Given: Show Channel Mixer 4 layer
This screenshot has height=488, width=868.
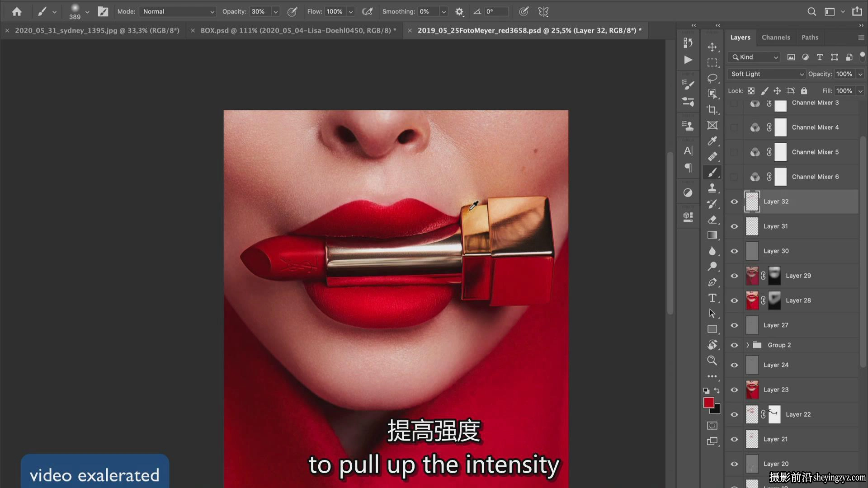Looking at the screenshot, I should (734, 127).
